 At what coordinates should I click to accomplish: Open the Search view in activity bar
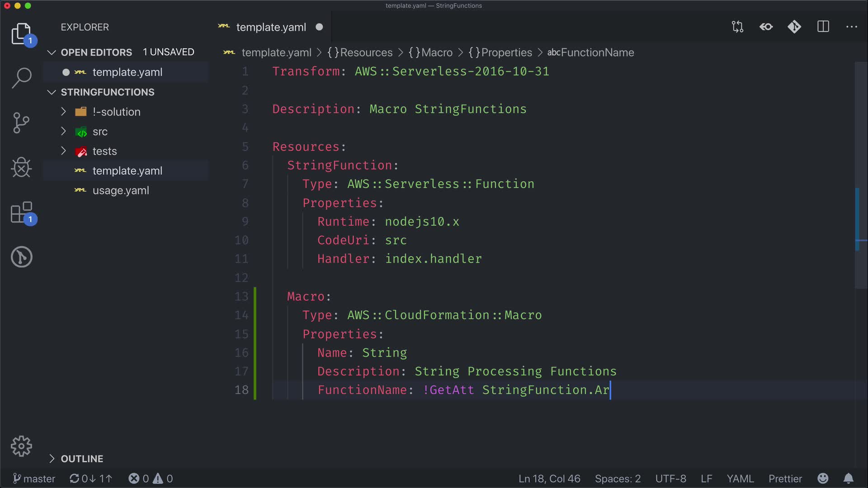pyautogui.click(x=21, y=78)
